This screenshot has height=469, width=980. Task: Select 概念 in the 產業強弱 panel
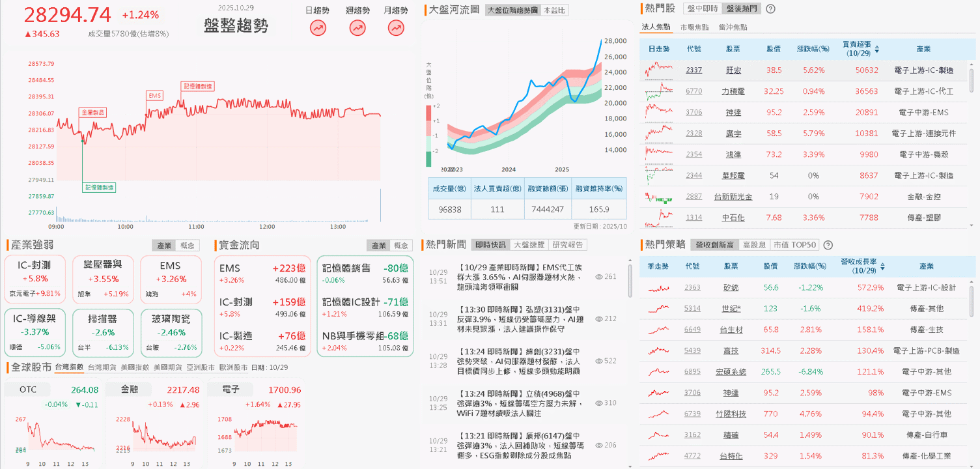tap(188, 246)
